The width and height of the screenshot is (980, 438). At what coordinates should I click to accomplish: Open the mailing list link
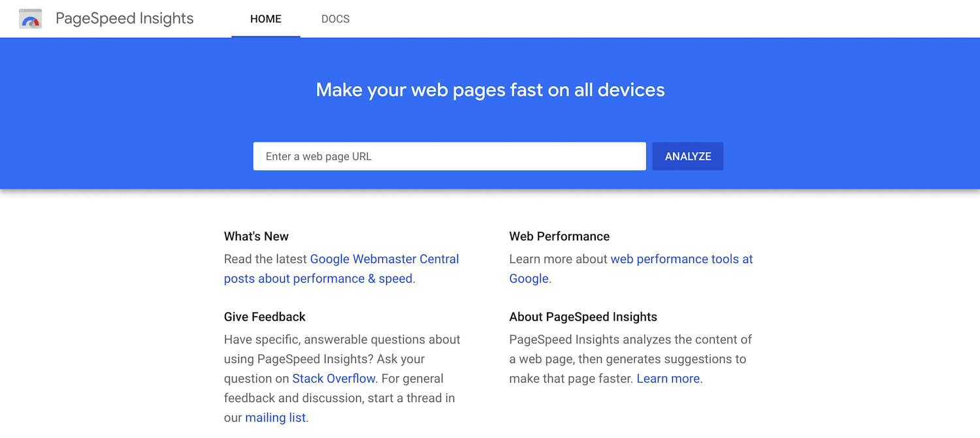tap(276, 418)
